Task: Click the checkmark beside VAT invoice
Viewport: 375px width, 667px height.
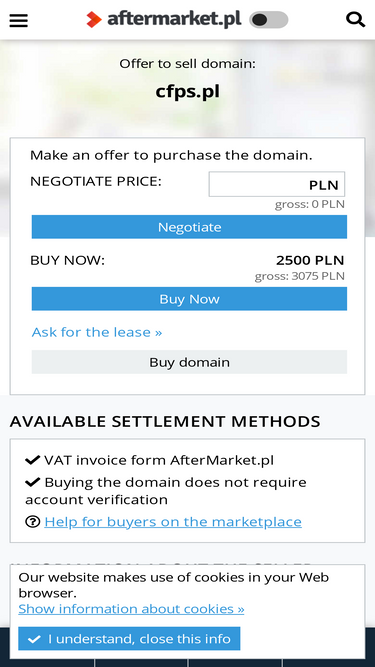Action: (33, 460)
